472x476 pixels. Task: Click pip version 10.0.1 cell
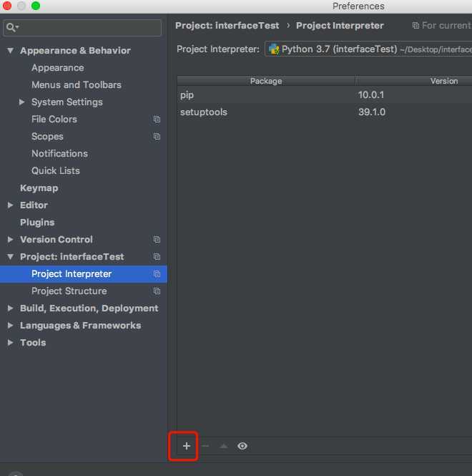371,95
